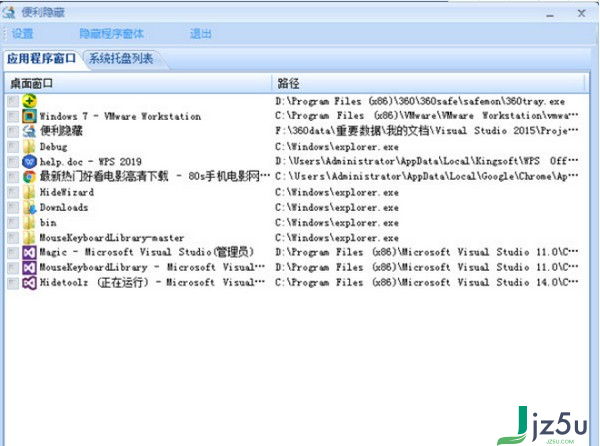Click the 便利隐藏 title bar app icon
This screenshot has width=600, height=446.
point(9,13)
